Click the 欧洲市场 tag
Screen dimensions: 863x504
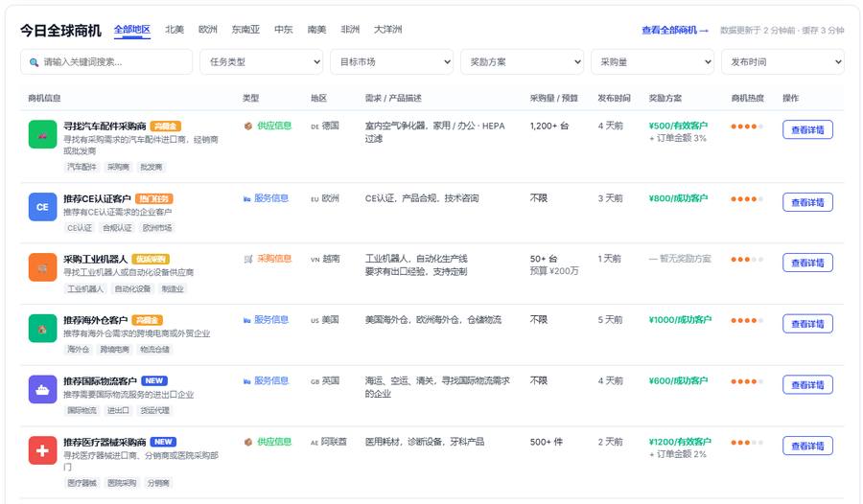(157, 228)
